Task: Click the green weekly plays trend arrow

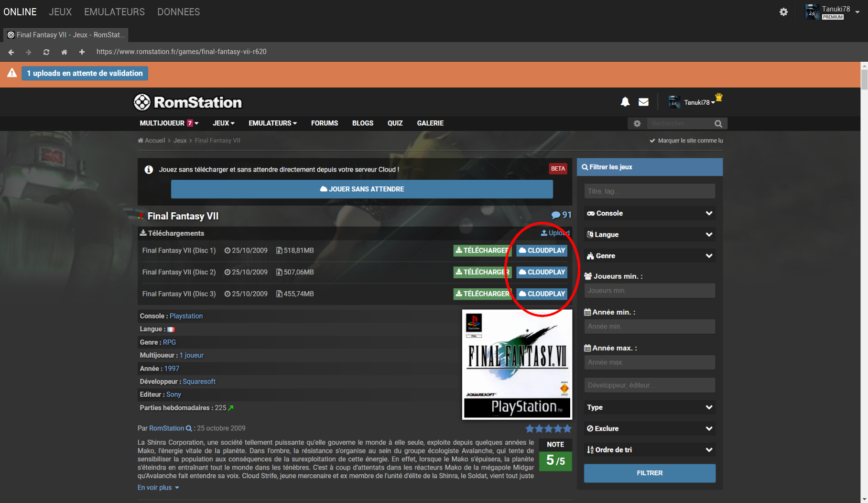Action: [231, 408]
